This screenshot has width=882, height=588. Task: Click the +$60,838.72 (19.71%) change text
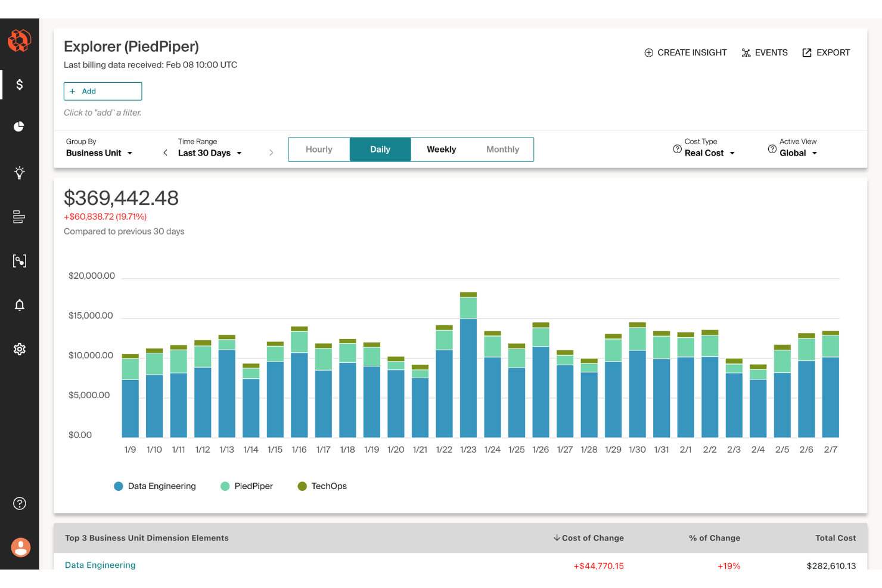click(105, 217)
